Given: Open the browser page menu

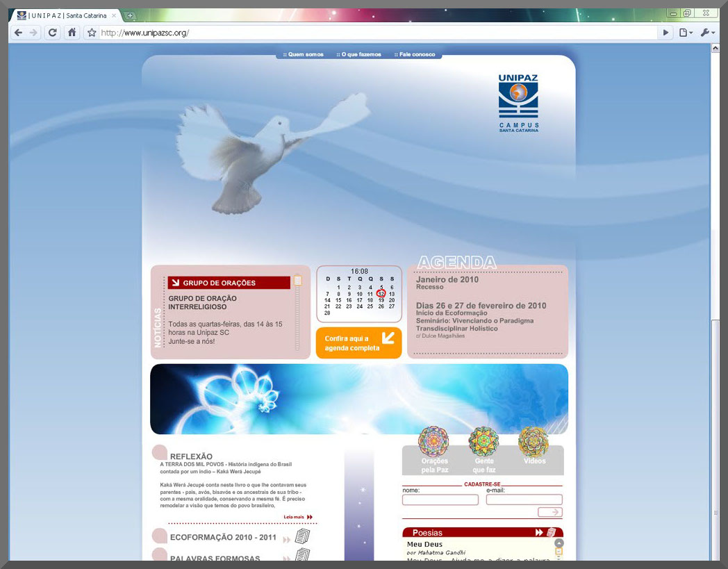Looking at the screenshot, I should [686, 33].
